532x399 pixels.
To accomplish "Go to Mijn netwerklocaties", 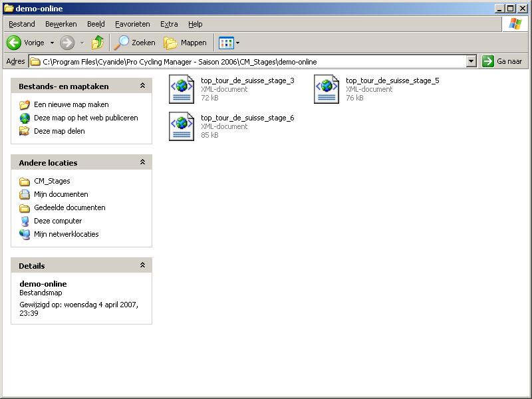I will [x=66, y=234].
